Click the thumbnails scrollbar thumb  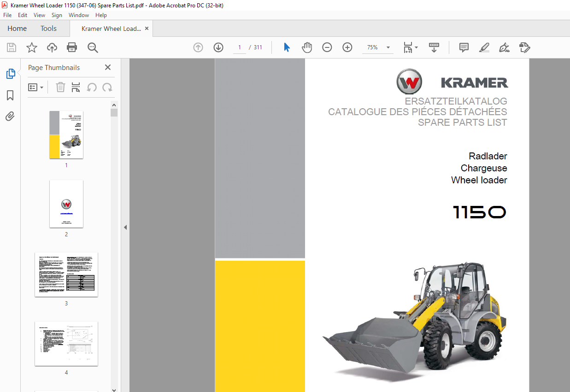coord(114,112)
